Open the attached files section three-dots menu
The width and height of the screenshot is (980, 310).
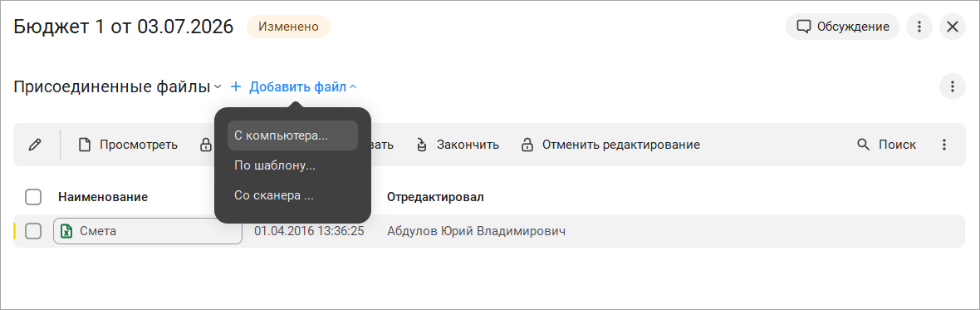[x=953, y=86]
